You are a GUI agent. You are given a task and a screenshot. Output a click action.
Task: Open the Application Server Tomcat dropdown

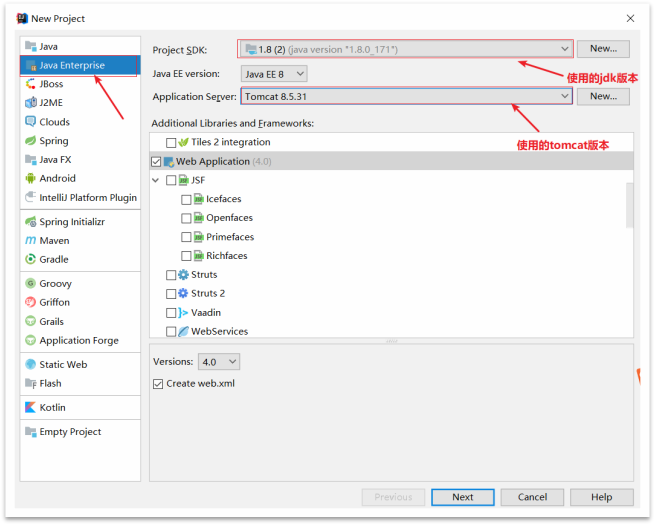(406, 97)
